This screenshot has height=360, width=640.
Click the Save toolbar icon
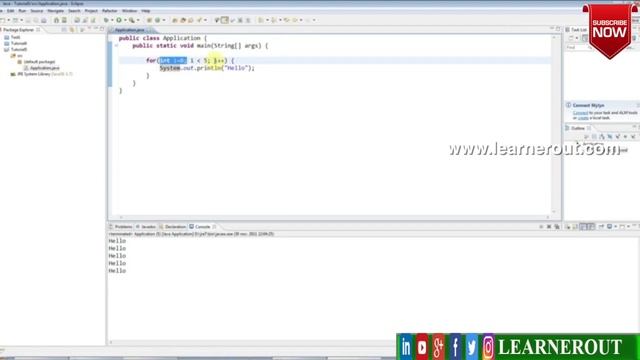point(28,20)
